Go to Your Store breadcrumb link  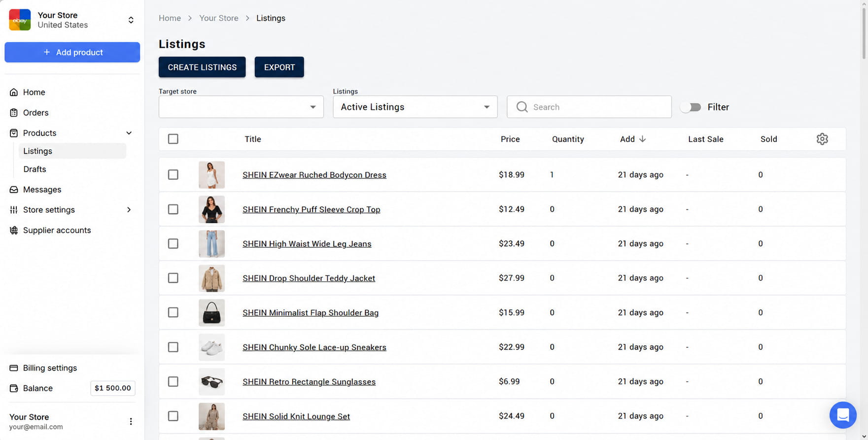(219, 18)
